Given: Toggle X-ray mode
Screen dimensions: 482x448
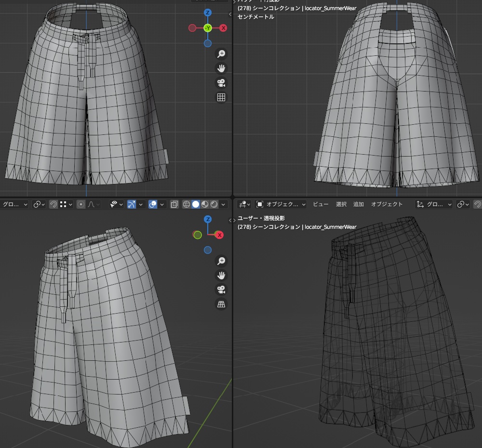Looking at the screenshot, I should click(174, 204).
